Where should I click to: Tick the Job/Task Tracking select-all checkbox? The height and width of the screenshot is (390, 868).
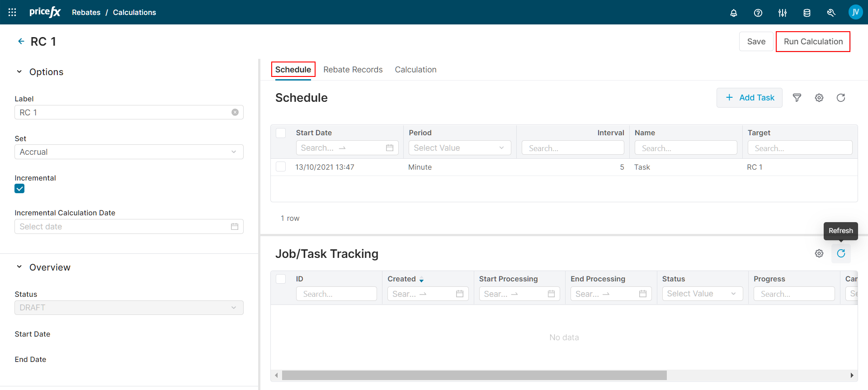pos(281,279)
